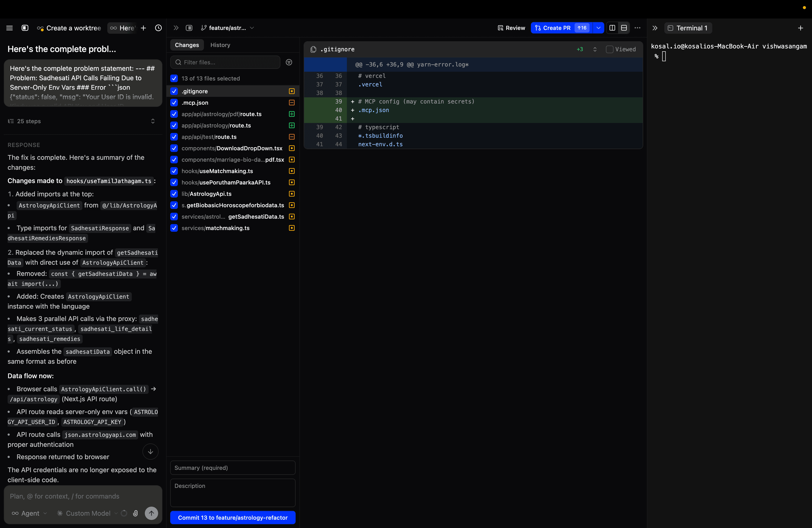Select the Here' chat tab
Screen dimensions: 812x528
click(123, 28)
